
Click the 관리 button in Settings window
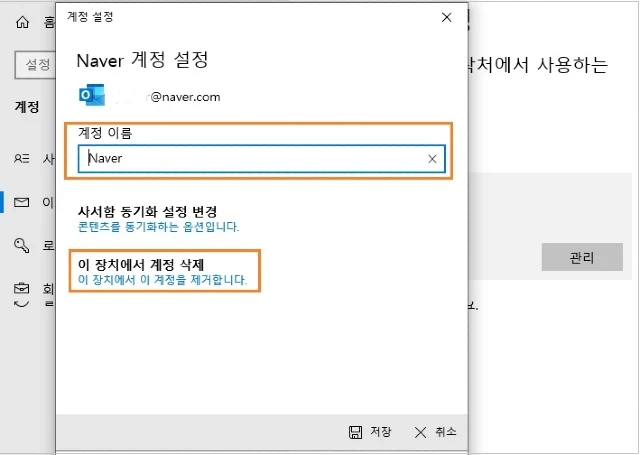[x=582, y=257]
